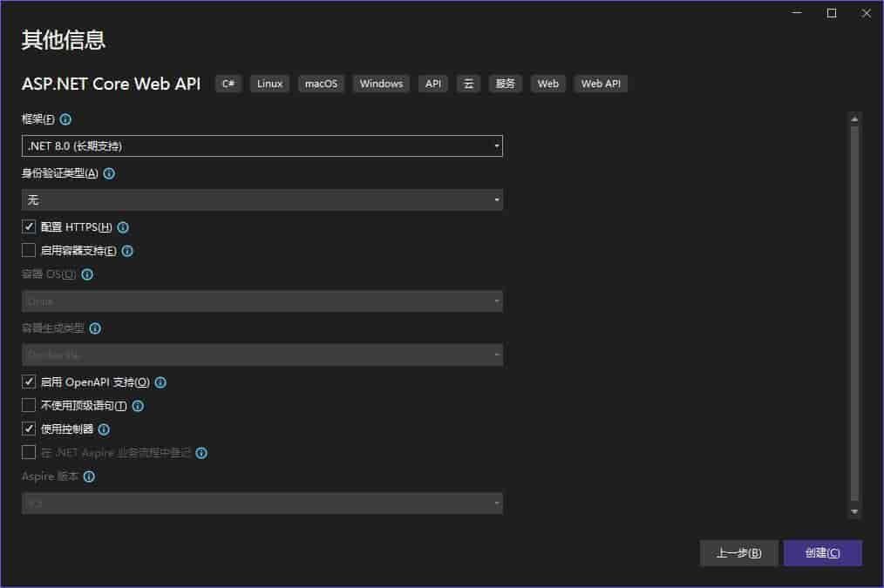This screenshot has width=884, height=588.
Task: Show info tooltip for 配置 HTTPS
Action: pyautogui.click(x=123, y=227)
